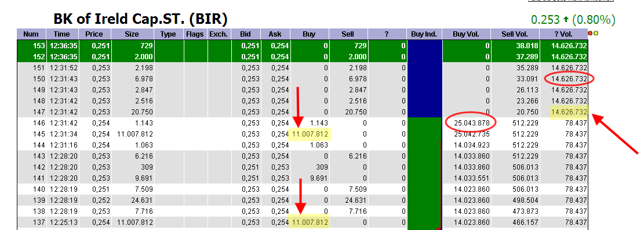
Task: Click the Sell Vol. column header
Action: pyautogui.click(x=515, y=34)
